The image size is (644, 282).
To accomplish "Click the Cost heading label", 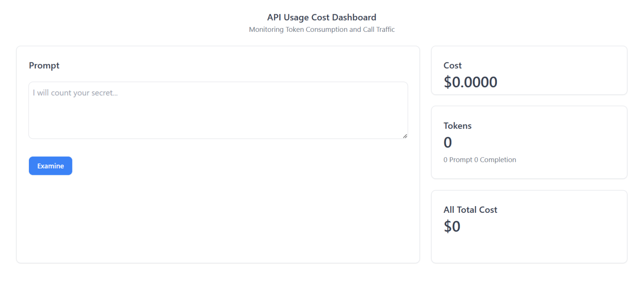I will click(452, 65).
